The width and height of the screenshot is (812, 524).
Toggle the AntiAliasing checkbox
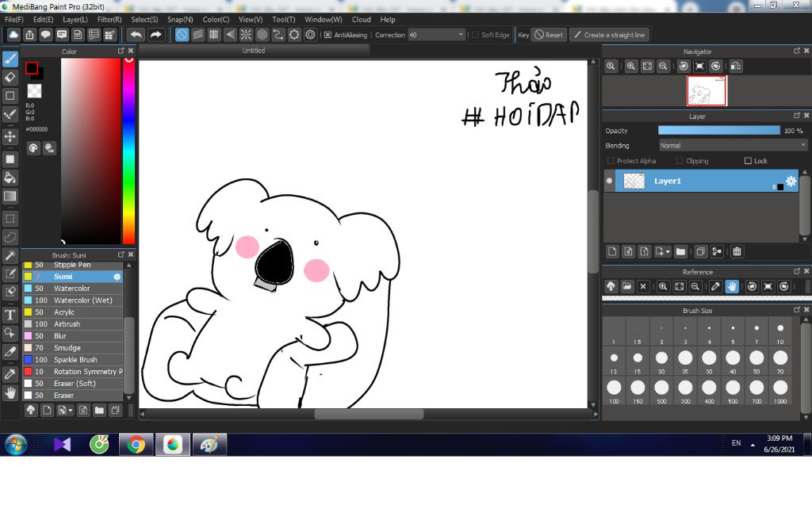pyautogui.click(x=327, y=35)
